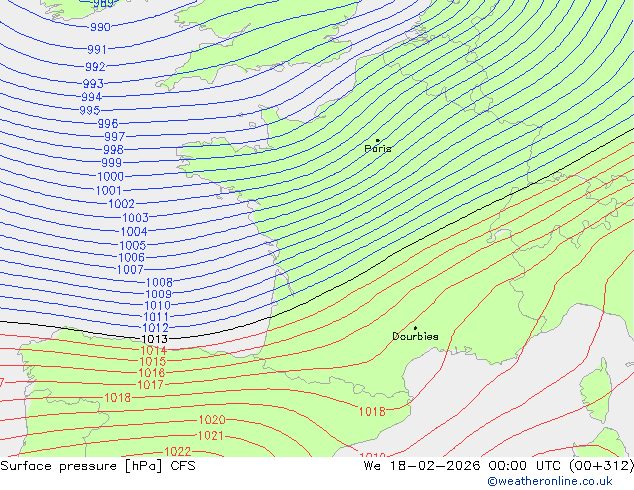Click the red 1017 label below 1016

(150, 384)
